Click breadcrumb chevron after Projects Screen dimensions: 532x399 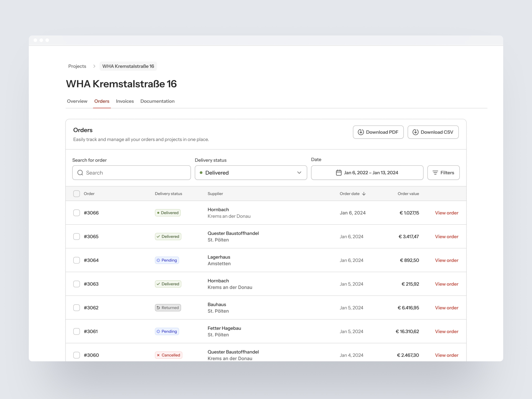tap(94, 66)
